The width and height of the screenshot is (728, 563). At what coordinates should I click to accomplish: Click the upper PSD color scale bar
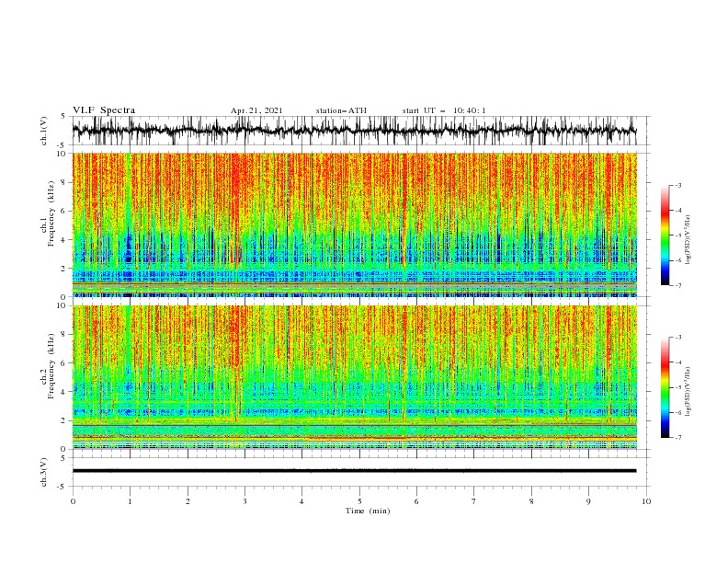[665, 236]
